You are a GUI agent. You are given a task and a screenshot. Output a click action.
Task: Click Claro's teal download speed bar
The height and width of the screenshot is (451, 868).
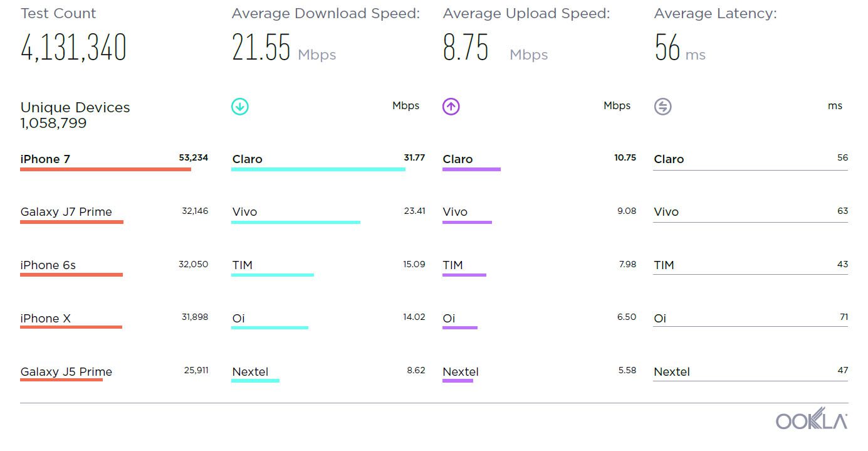318,169
